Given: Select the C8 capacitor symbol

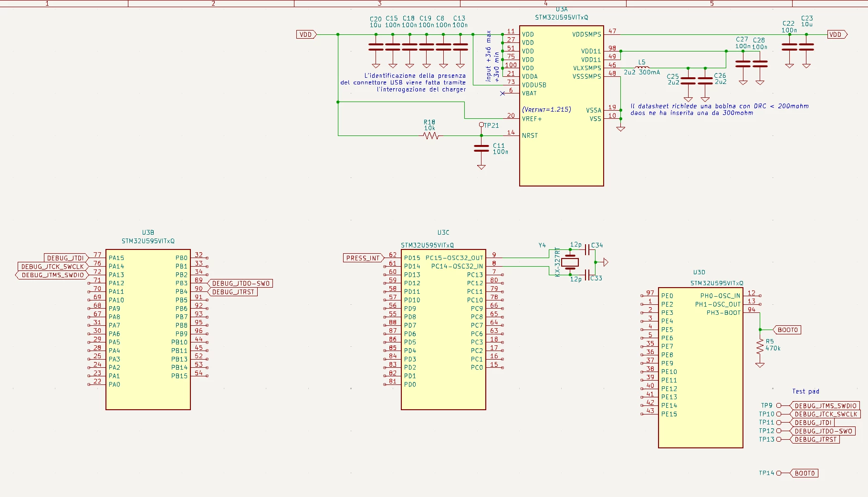Looking at the screenshot, I should point(443,47).
